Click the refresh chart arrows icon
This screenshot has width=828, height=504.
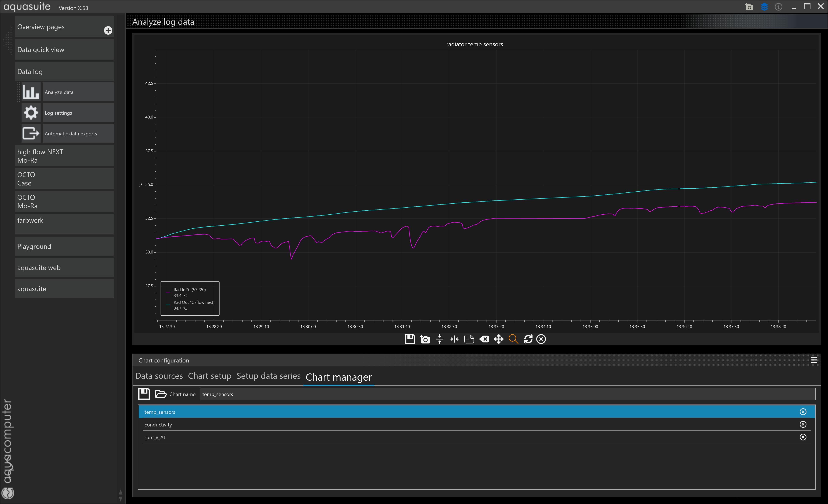tap(528, 339)
